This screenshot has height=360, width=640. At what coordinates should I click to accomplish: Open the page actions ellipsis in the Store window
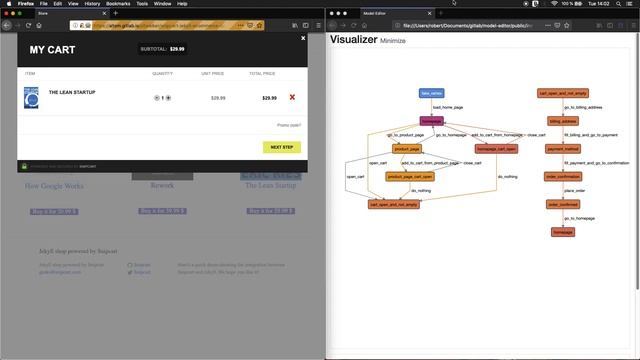pos(240,25)
